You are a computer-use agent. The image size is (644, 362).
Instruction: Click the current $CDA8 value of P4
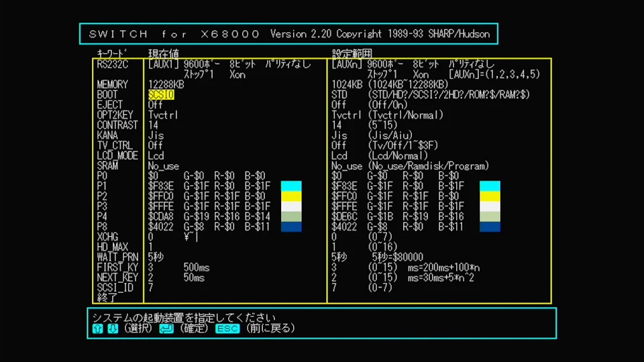click(160, 217)
